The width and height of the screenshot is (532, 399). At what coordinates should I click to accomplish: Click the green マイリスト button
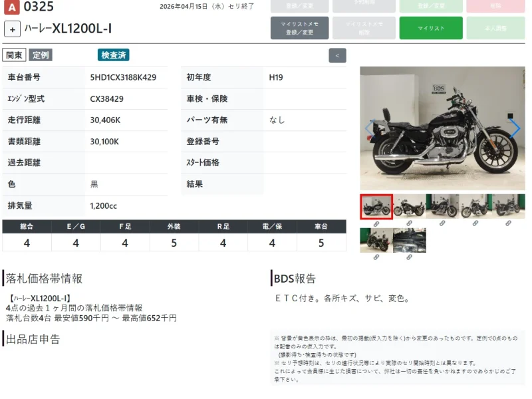point(431,28)
